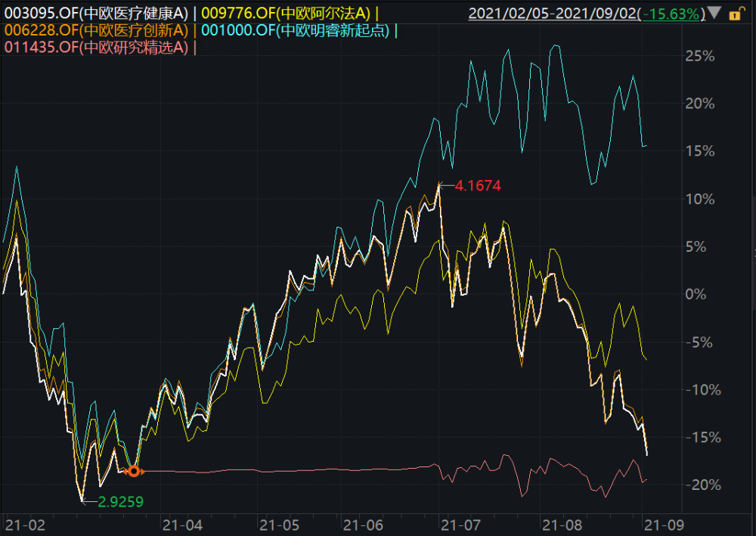Viewport: 756px width, 536px height.
Task: Click the -15.63% return figure
Action: click(671, 14)
